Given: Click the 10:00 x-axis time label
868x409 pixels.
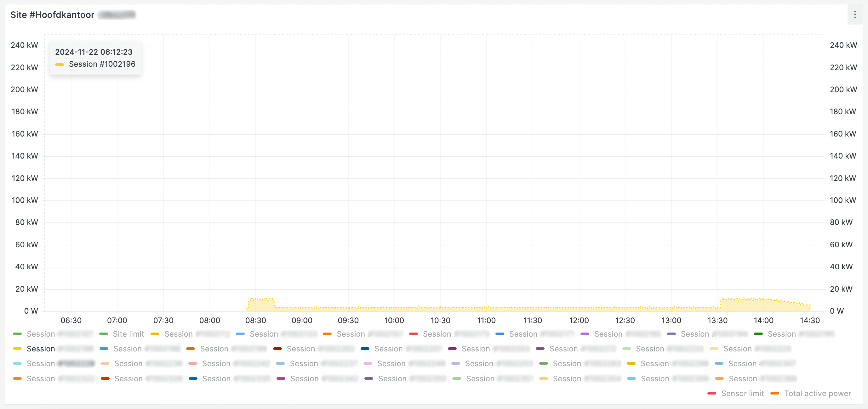Looking at the screenshot, I should [x=394, y=320].
